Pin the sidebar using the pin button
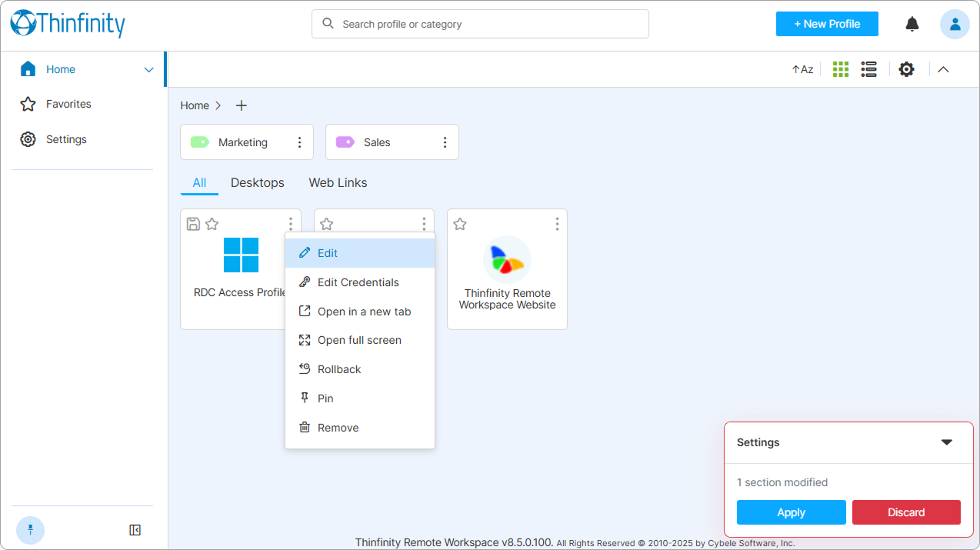The width and height of the screenshot is (980, 550). (31, 530)
